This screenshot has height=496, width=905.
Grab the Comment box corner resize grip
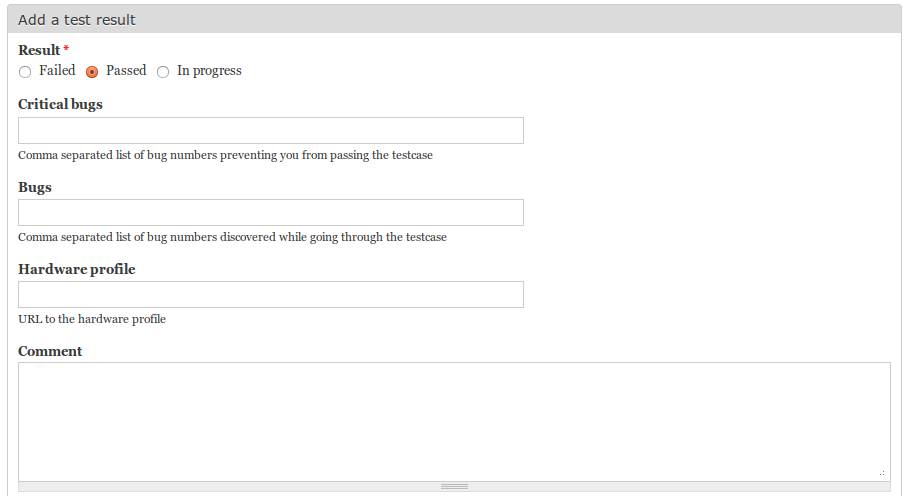click(882, 472)
